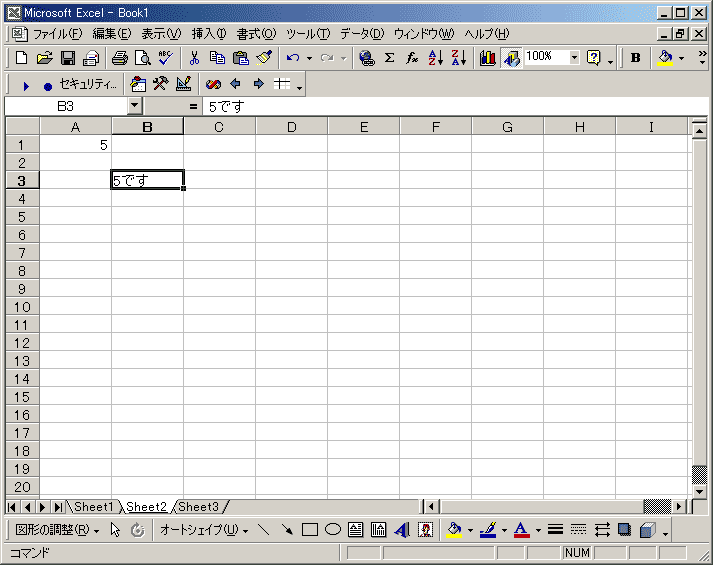Image resolution: width=713 pixels, height=565 pixels.
Task: Insert Clip Art from drawing toolbar
Action: (425, 530)
